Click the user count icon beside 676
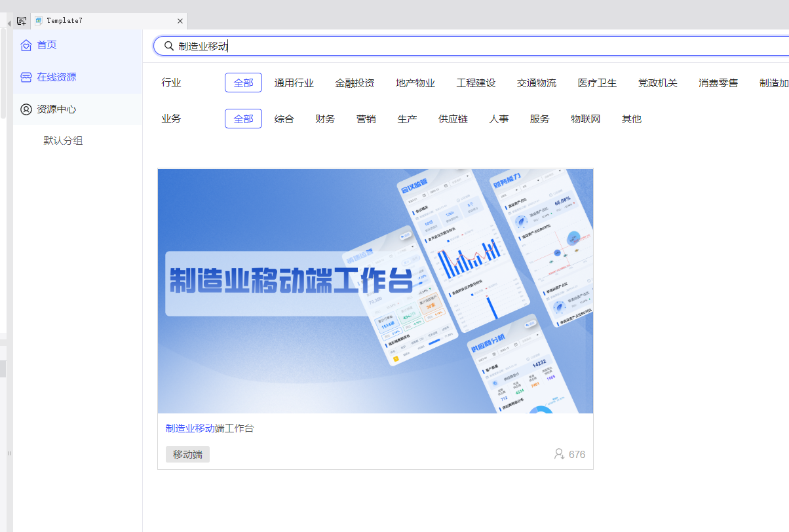This screenshot has width=789, height=532. click(x=559, y=454)
